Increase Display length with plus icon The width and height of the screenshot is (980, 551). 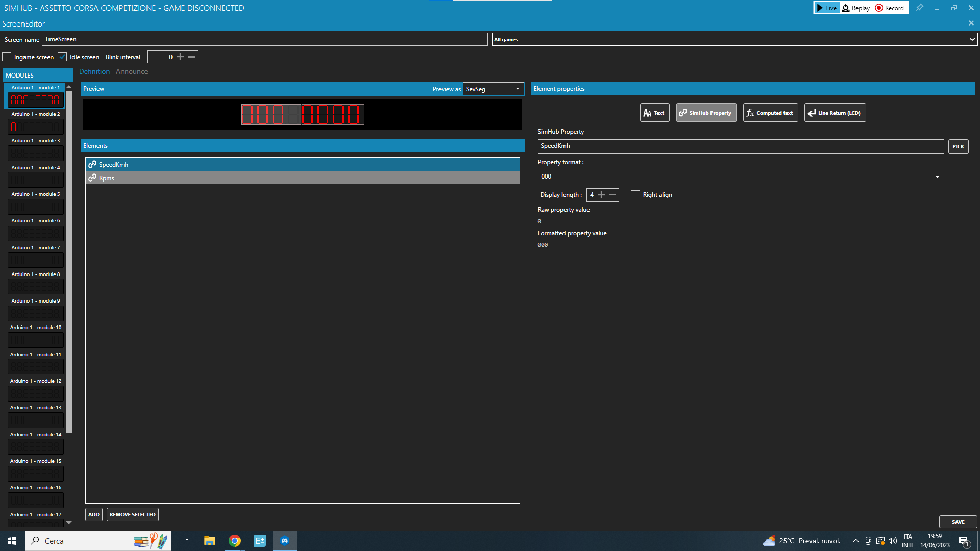click(x=601, y=195)
